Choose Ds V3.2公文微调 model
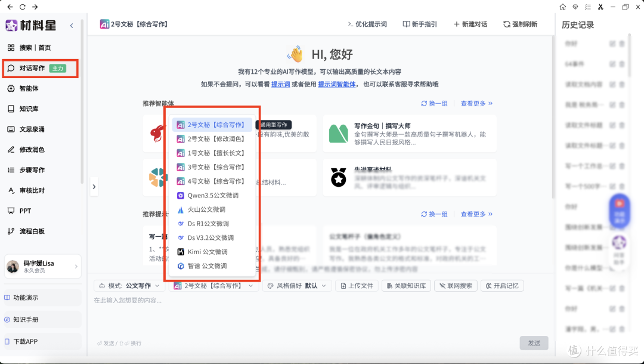This screenshot has width=644, height=364. tap(212, 238)
